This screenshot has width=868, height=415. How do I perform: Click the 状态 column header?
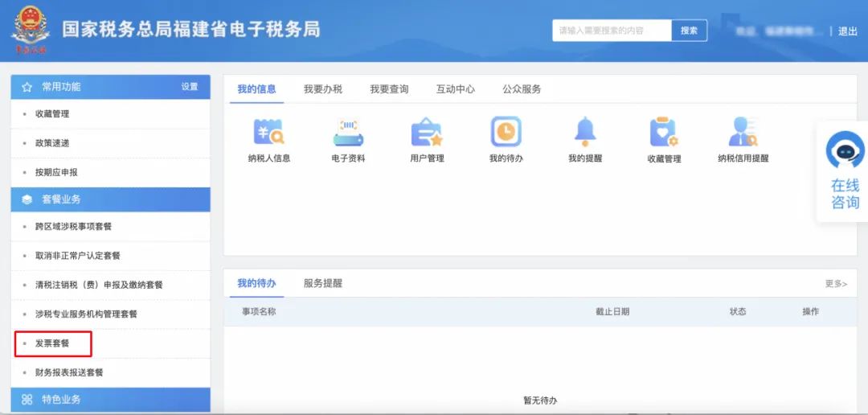738,311
